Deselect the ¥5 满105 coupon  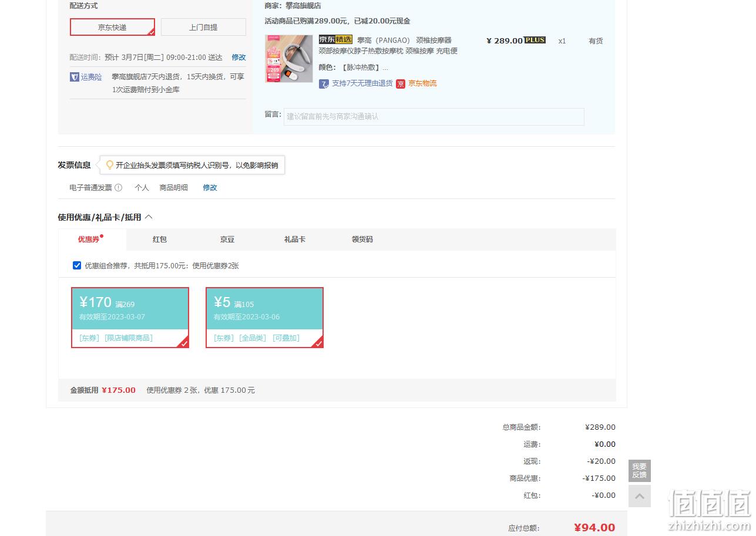(264, 318)
